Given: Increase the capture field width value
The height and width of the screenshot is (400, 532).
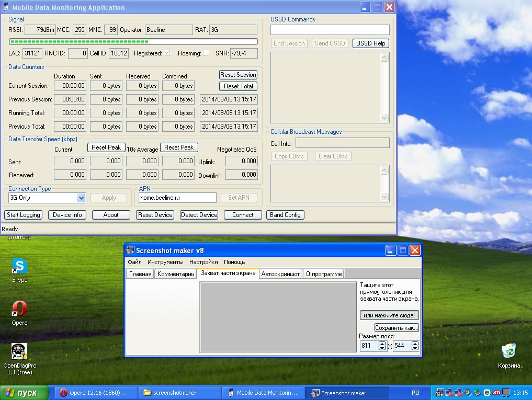Looking at the screenshot, I should [x=382, y=344].
